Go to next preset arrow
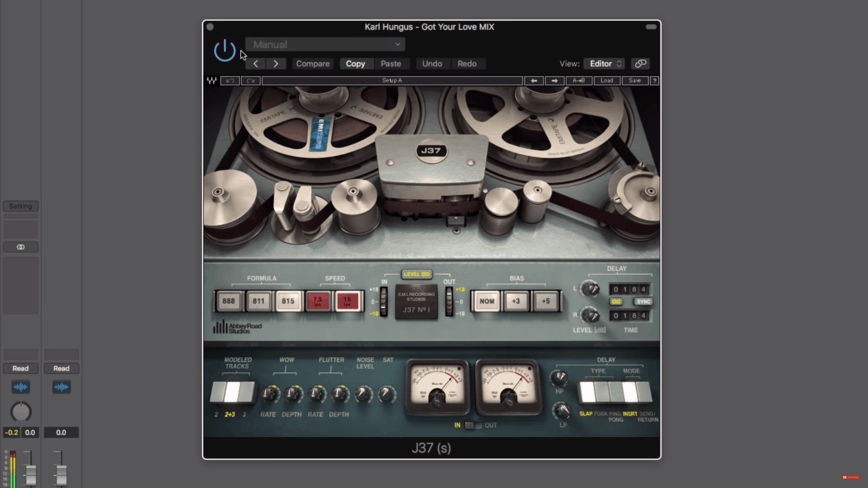Image resolution: width=868 pixels, height=488 pixels. click(x=276, y=64)
